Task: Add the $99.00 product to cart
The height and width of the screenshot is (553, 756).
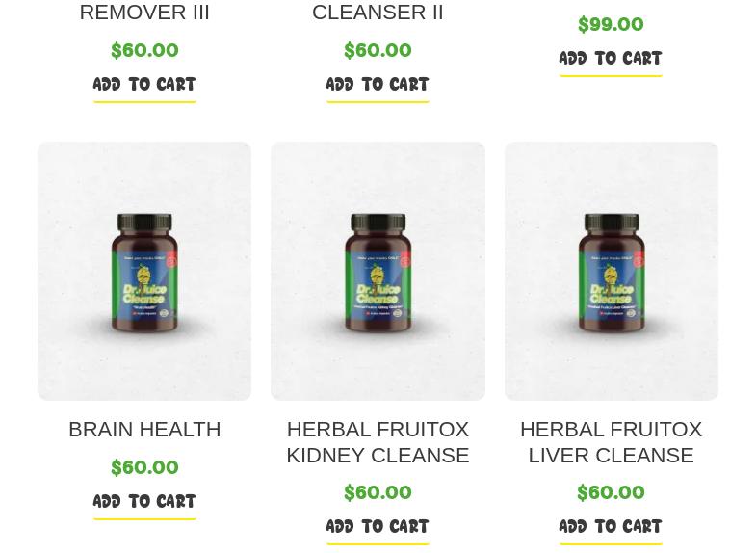Action: 611,59
